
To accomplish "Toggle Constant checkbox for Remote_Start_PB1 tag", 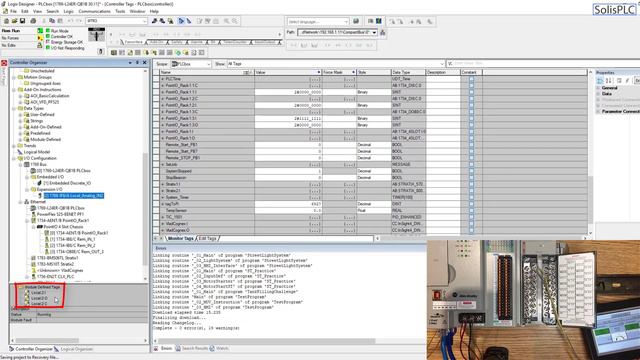I will click(x=471, y=144).
